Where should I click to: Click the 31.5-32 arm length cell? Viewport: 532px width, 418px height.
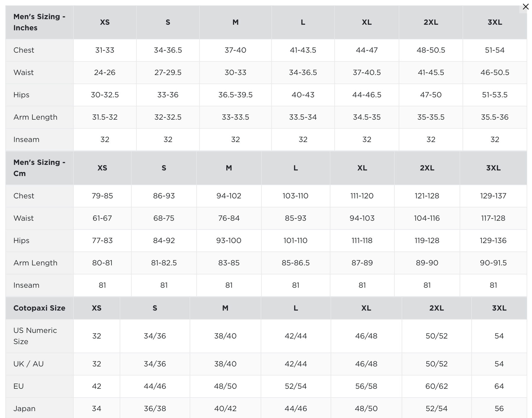tap(105, 117)
